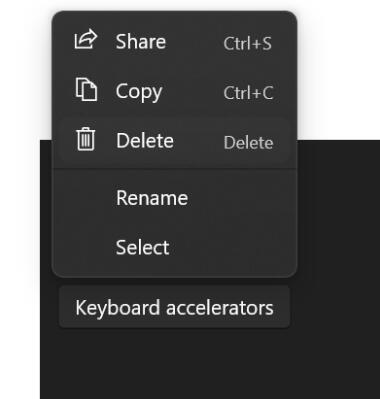Click the gray Delete key hint text

tap(248, 143)
